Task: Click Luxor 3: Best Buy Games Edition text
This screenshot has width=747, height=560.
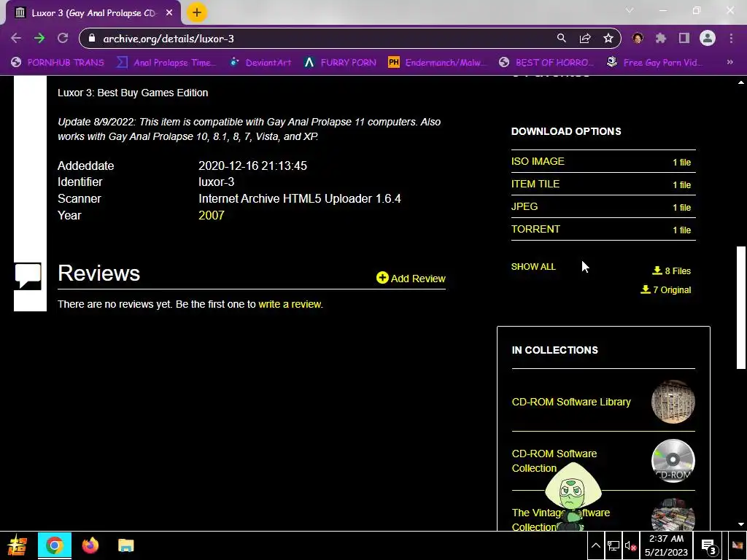Action: 133,93
